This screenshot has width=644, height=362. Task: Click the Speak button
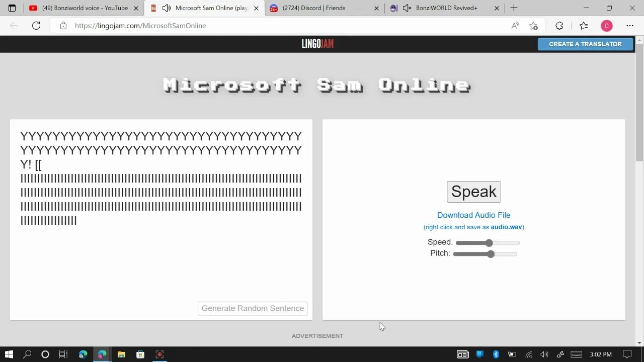[x=473, y=192]
